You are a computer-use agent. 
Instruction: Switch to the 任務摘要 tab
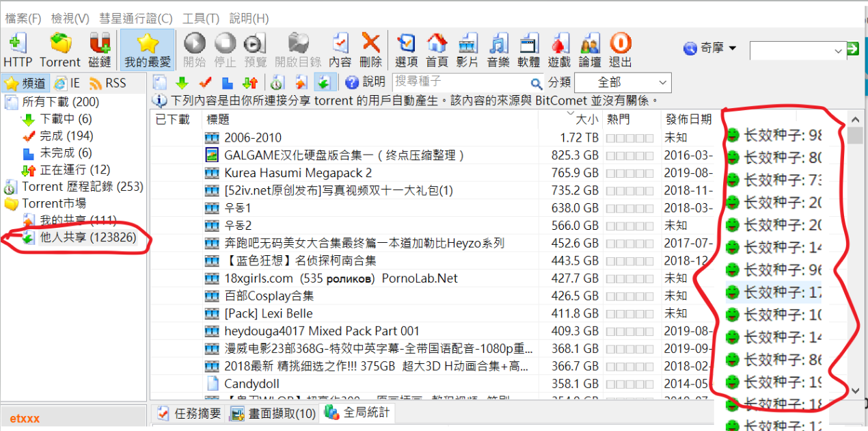(190, 413)
